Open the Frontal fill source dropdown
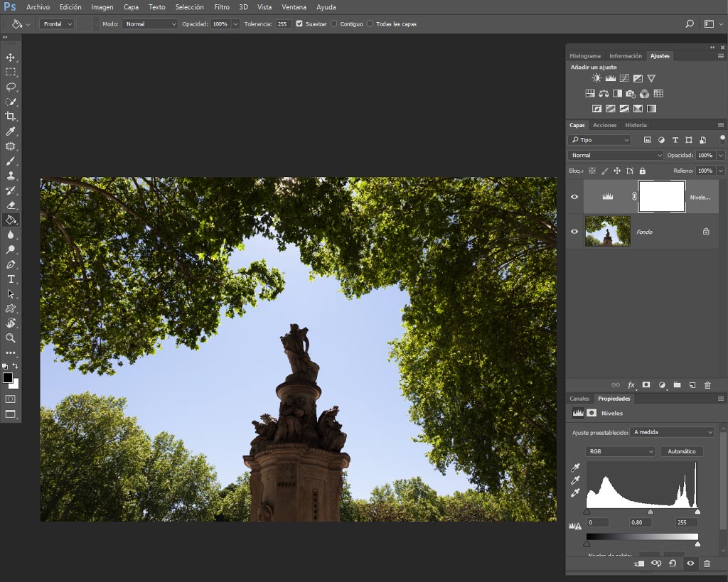This screenshot has height=582, width=728. [57, 24]
